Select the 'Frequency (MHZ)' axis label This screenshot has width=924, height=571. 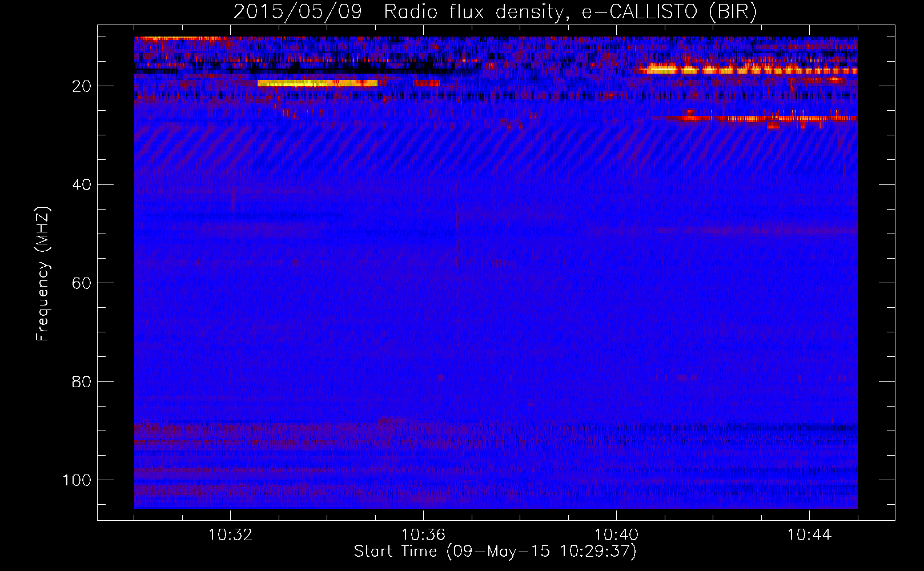pos(43,274)
